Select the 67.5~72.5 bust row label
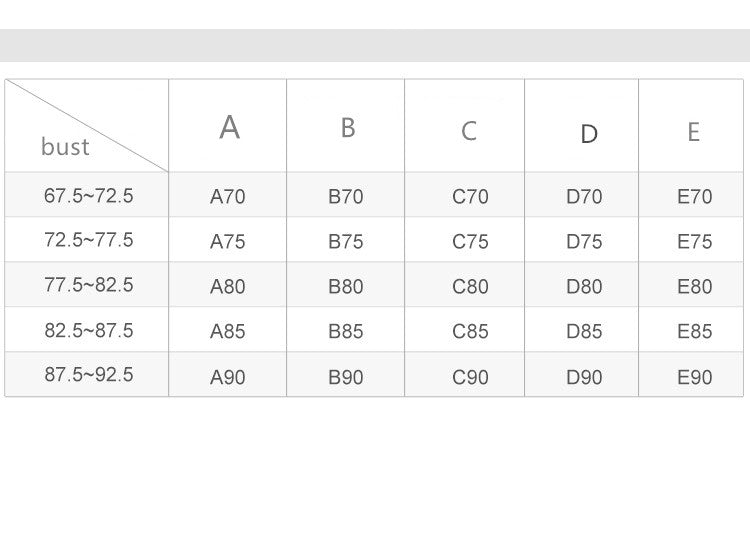The height and width of the screenshot is (545, 750). pyautogui.click(x=88, y=196)
